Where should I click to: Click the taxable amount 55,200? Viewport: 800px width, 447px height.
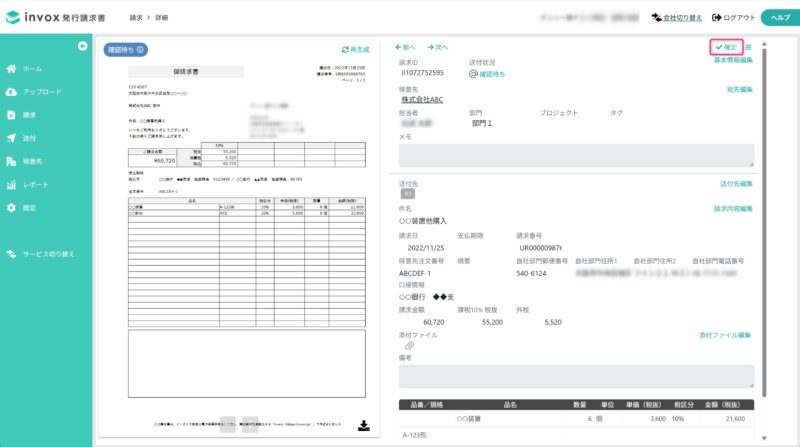coord(492,322)
